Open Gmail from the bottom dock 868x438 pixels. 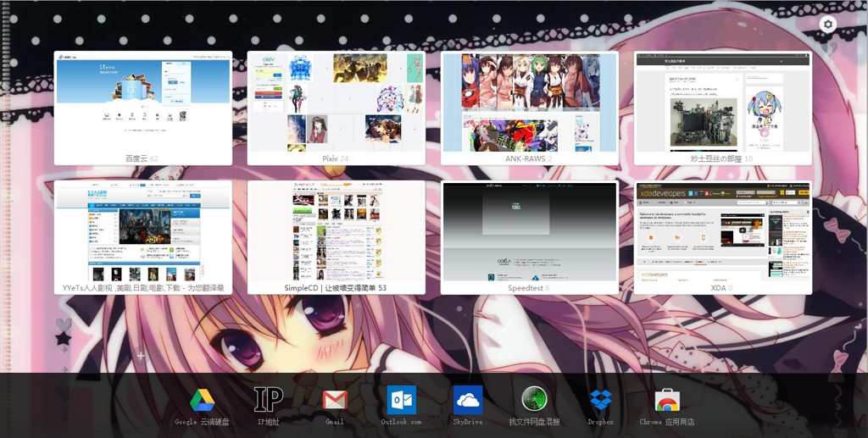335,400
